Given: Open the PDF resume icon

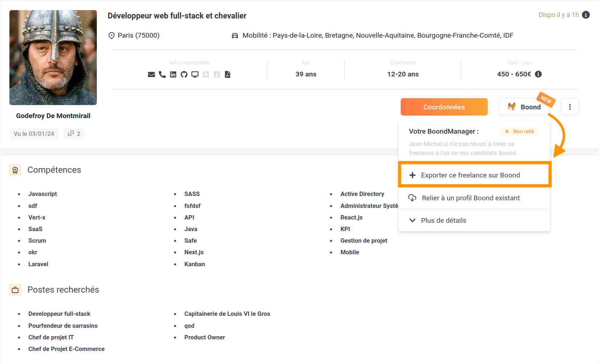Looking at the screenshot, I should pos(228,75).
